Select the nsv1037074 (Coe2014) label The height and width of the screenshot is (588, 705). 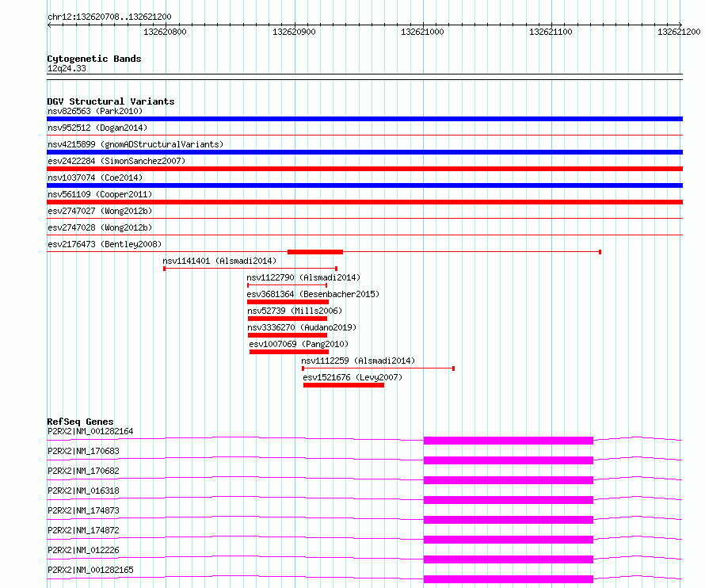(95, 178)
